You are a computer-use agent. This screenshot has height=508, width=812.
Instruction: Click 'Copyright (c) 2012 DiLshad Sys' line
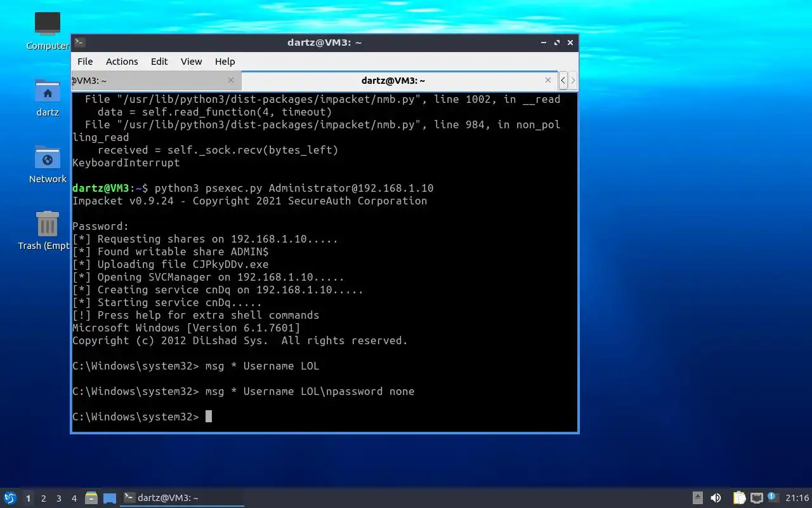[x=240, y=340]
